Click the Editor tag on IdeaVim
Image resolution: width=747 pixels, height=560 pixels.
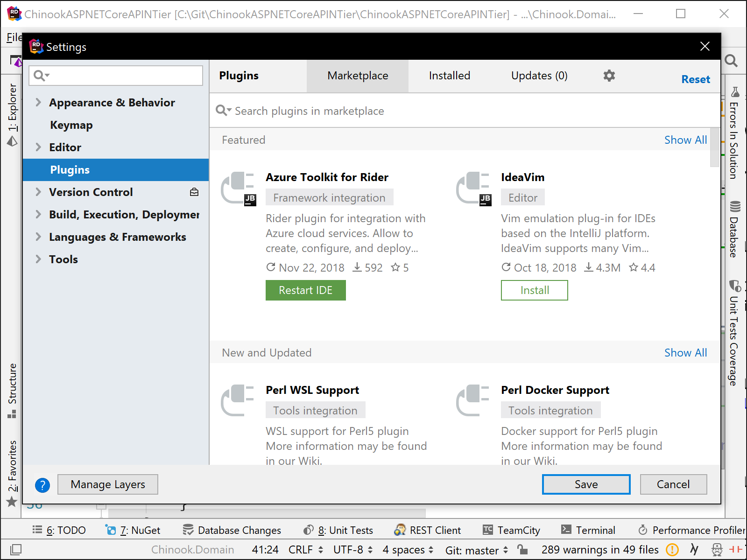[523, 197]
